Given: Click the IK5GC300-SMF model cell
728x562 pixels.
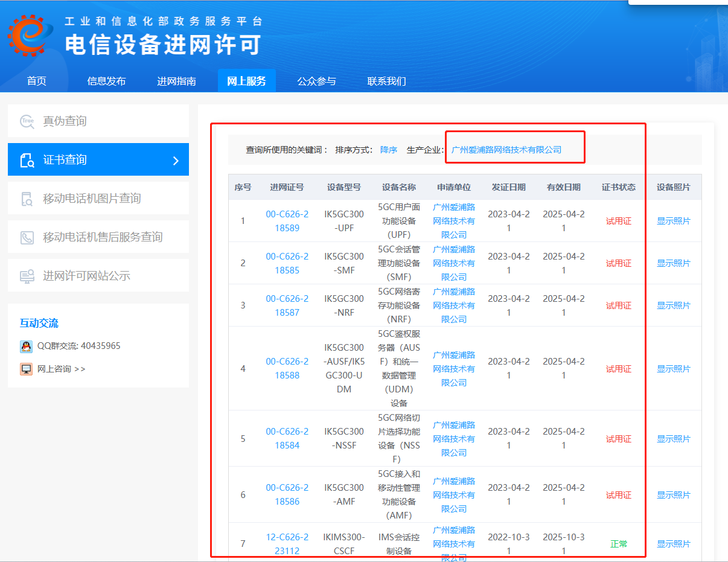Looking at the screenshot, I should coord(344,263).
